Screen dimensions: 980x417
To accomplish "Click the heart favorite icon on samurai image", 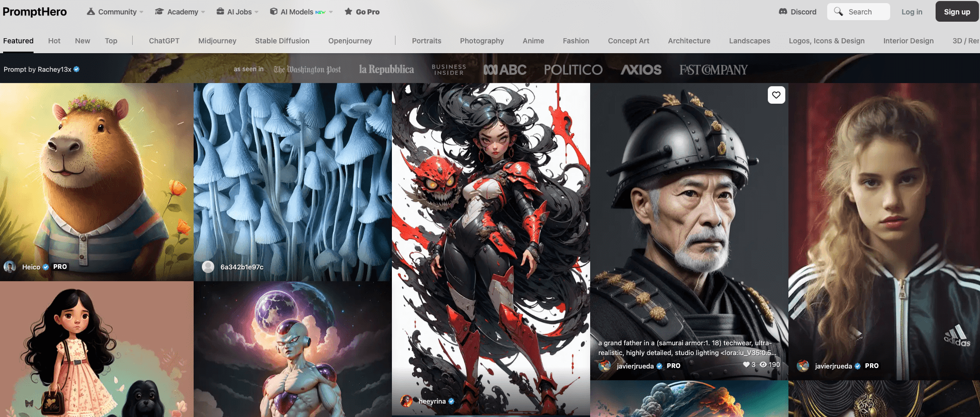I will click(x=776, y=95).
